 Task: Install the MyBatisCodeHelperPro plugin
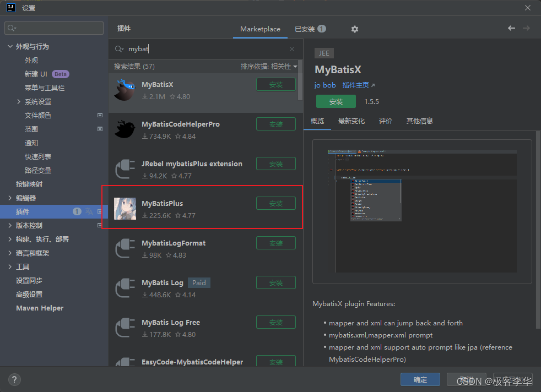pyautogui.click(x=275, y=124)
